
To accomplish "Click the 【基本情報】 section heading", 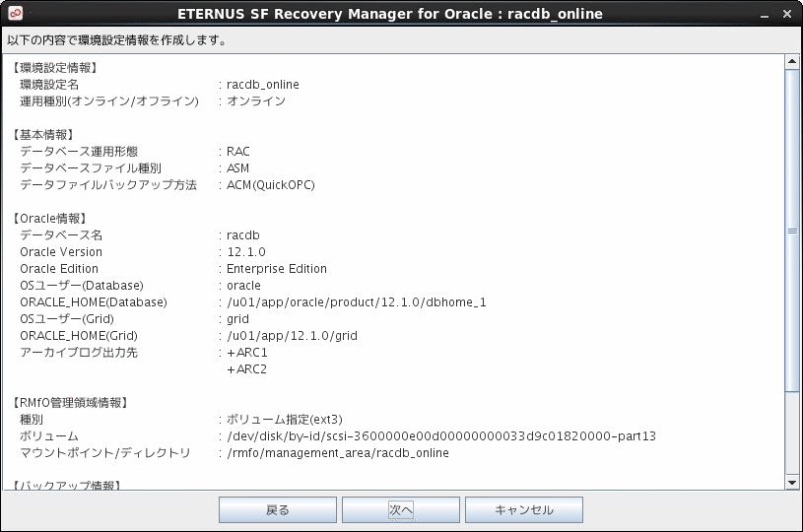I will pos(43,135).
